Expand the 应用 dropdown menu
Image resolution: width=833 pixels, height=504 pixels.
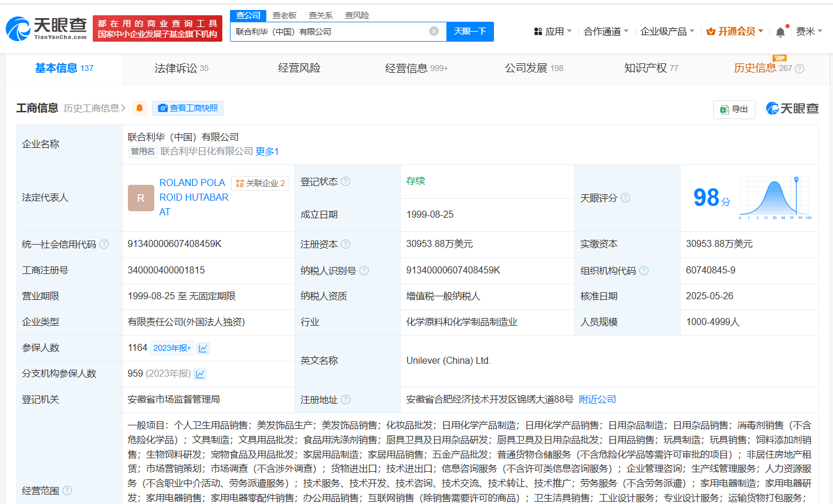point(553,31)
